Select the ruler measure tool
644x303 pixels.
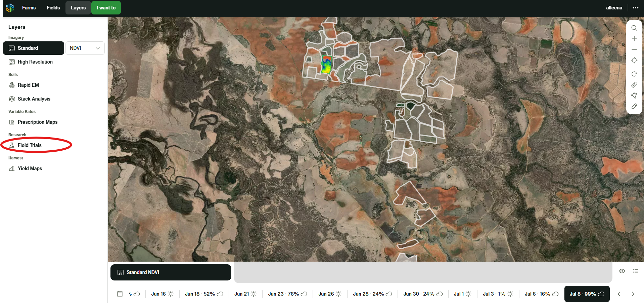(x=634, y=85)
